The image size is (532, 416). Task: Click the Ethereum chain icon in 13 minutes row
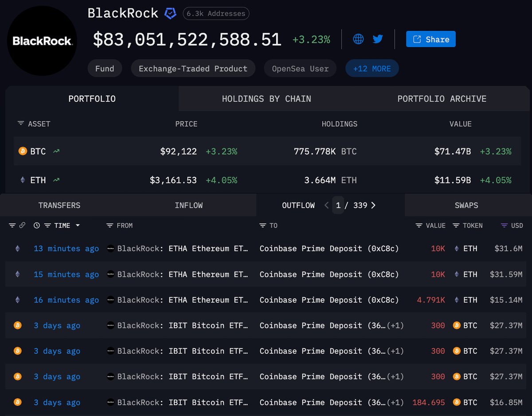point(18,249)
